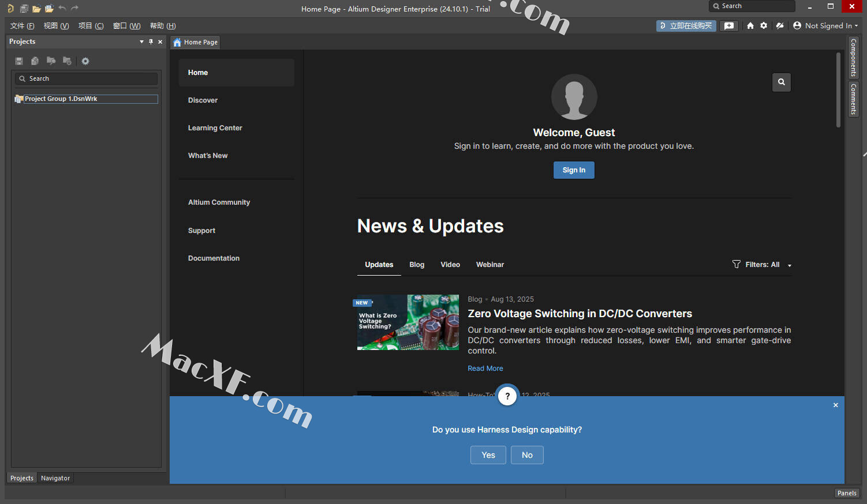Open the Comments side panel tab
867x504 pixels.
coord(853,99)
